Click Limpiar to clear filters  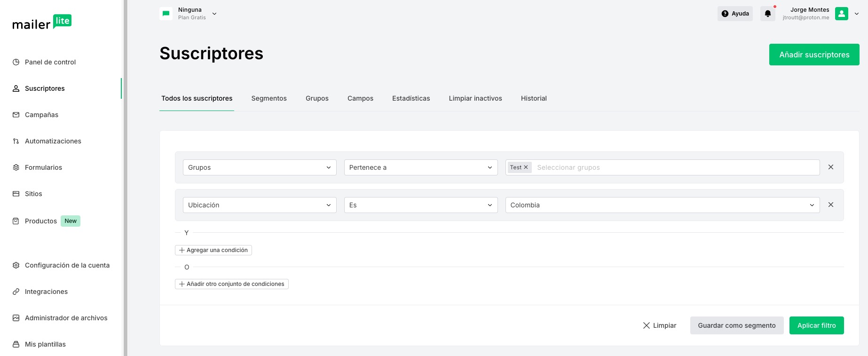coord(660,325)
